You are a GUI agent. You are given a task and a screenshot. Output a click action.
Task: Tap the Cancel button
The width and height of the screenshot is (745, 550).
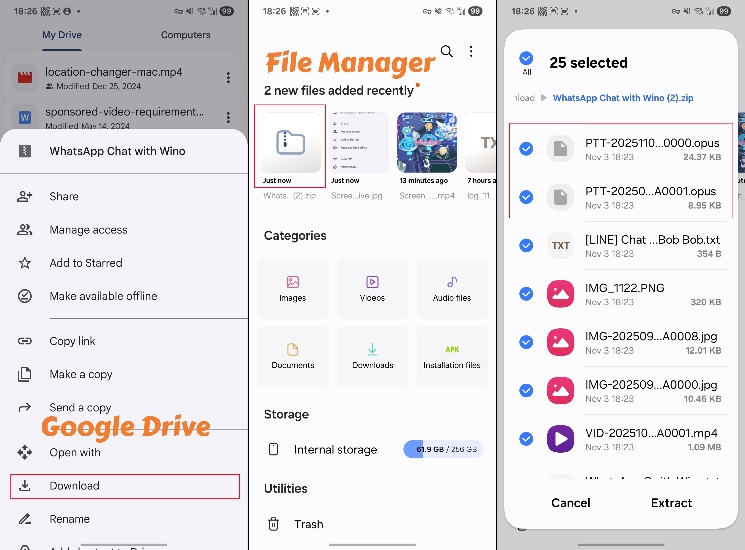click(x=571, y=503)
